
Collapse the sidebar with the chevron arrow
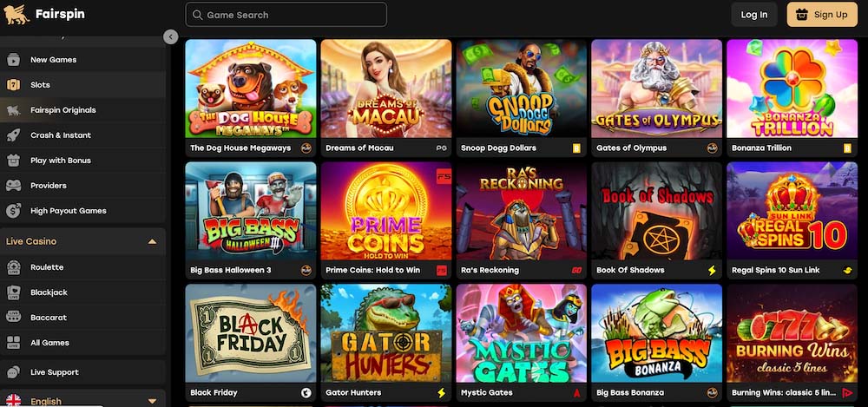pyautogui.click(x=170, y=37)
